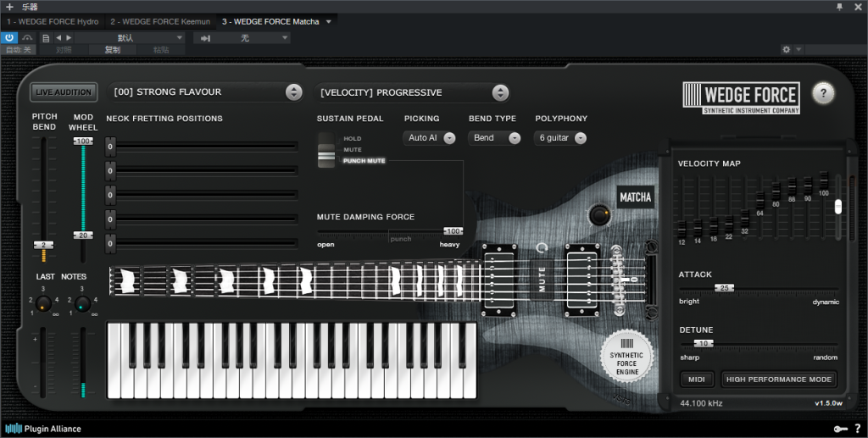Open the Bend Type dropdown
The image size is (868, 438).
click(x=494, y=138)
